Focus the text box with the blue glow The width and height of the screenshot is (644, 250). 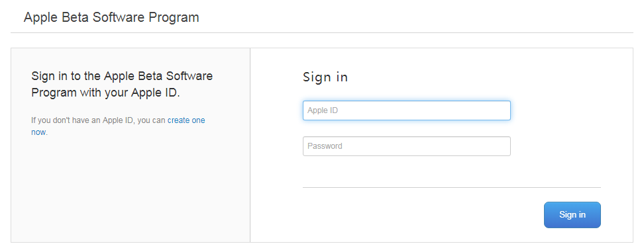pos(407,110)
